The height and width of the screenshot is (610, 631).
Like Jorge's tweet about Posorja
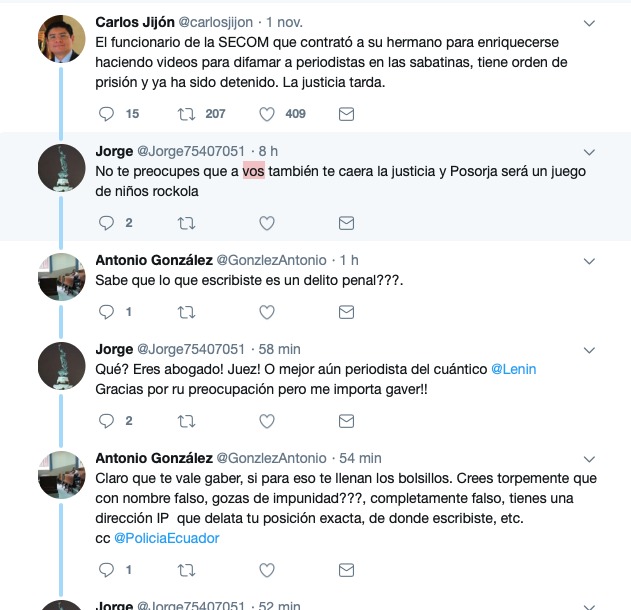pyautogui.click(x=266, y=223)
